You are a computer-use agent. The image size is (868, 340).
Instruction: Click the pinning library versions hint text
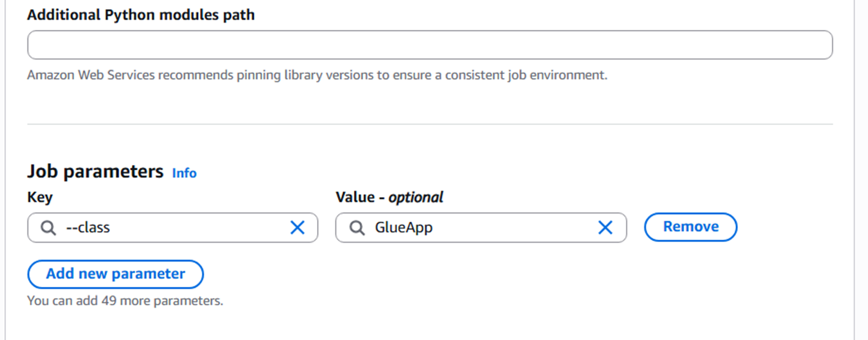(x=317, y=76)
